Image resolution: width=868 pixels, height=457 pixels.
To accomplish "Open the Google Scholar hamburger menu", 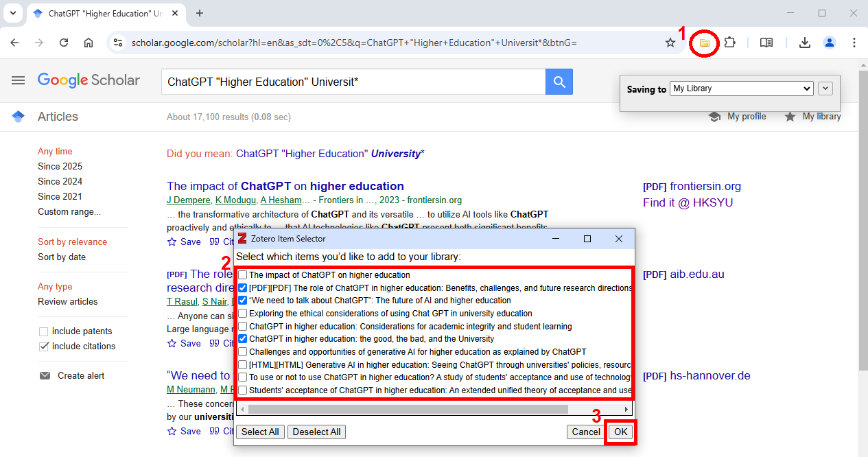I will (x=18, y=80).
